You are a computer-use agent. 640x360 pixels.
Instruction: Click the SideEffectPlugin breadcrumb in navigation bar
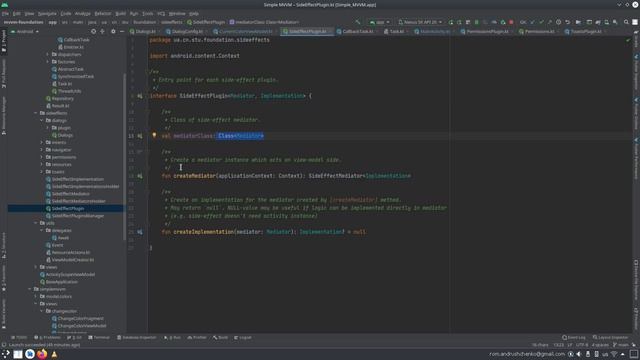click(x=206, y=22)
